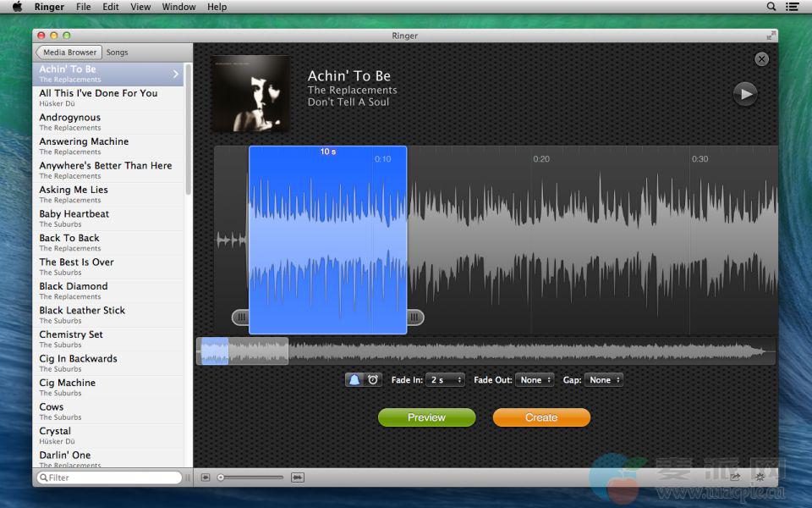The image size is (812, 508).
Task: Click the zoom-in waveform icon in bottom bar
Action: (298, 478)
